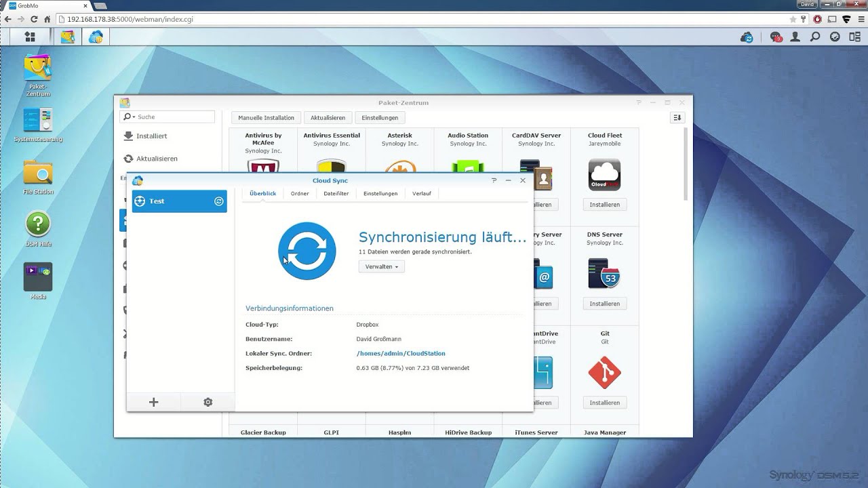Image resolution: width=868 pixels, height=488 pixels.
Task: Click the Cloud Sync window help icon
Action: pyautogui.click(x=494, y=180)
